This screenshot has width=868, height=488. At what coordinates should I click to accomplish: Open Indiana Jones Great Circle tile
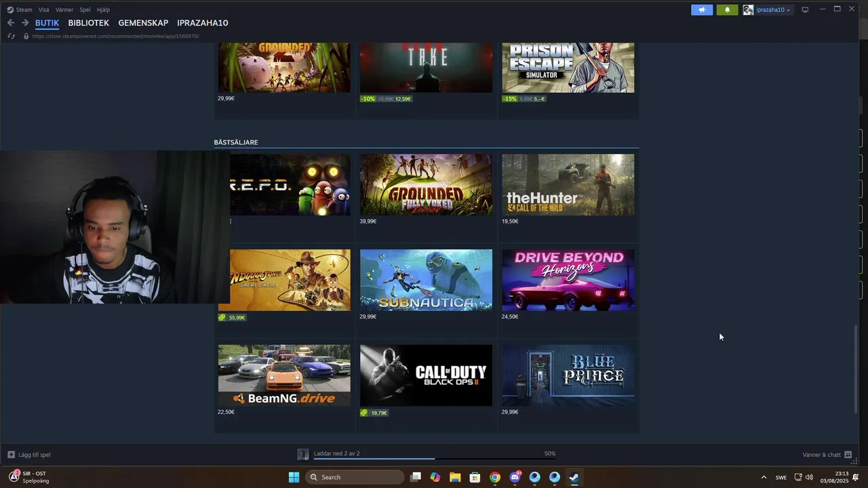click(x=290, y=280)
